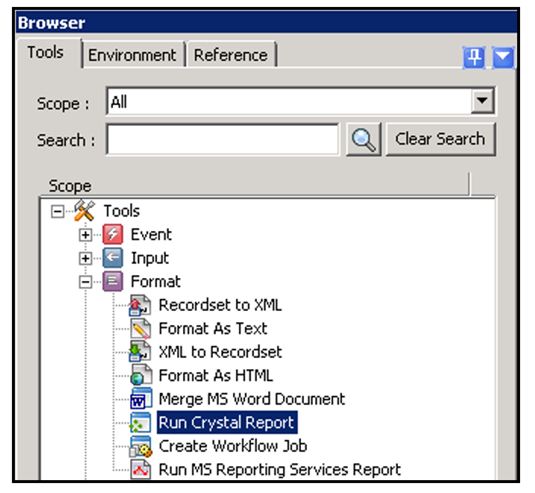Click the pin icon in Browser panel
Screen dimensions: 535x493
point(474,57)
